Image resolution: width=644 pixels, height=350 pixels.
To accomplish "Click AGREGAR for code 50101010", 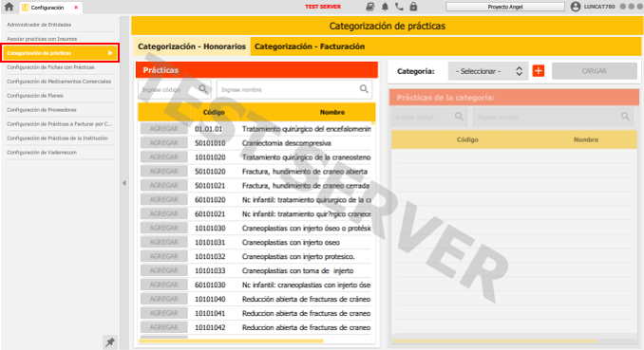I will coord(164,143).
